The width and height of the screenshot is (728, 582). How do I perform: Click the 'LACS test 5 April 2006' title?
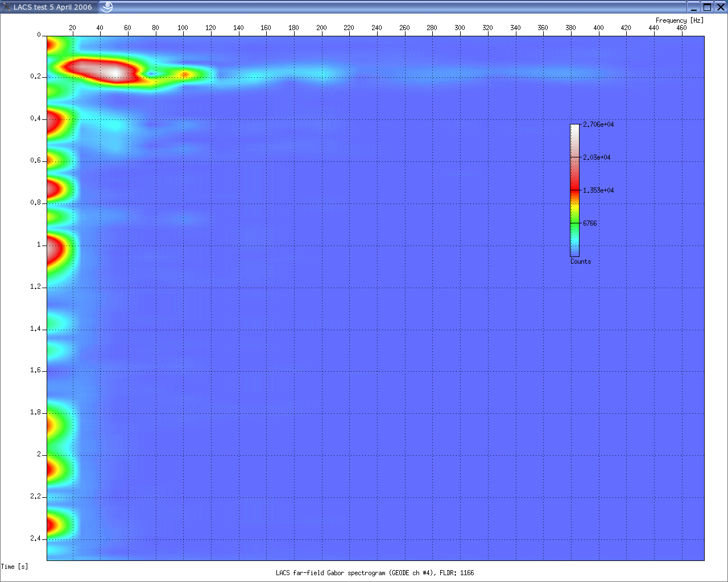pos(53,7)
